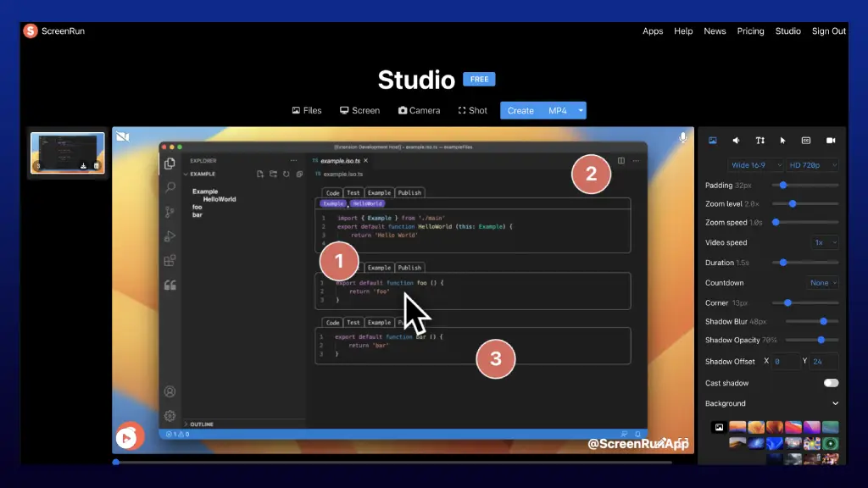Select the purple gradient background swatch
The image size is (868, 488).
tap(811, 427)
